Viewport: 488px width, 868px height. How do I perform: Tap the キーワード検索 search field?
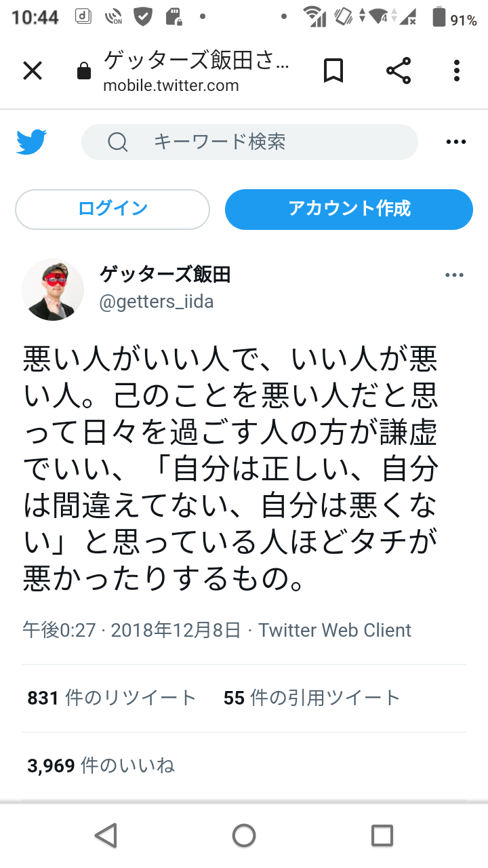[x=249, y=142]
